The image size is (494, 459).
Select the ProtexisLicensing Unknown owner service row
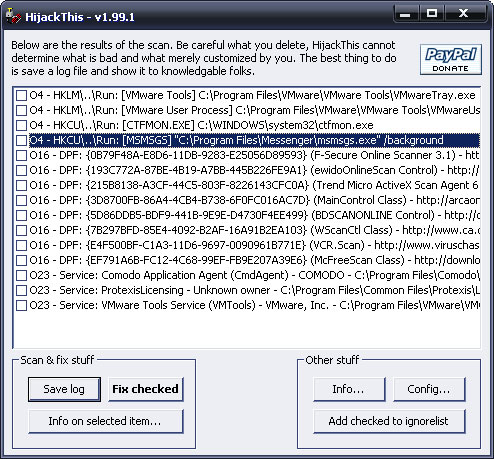click(x=255, y=290)
